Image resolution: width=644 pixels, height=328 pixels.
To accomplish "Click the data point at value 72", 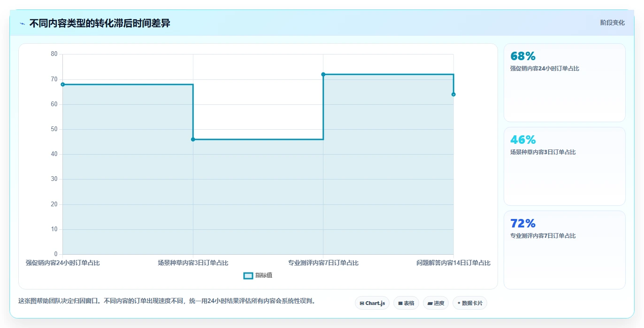I will [323, 74].
